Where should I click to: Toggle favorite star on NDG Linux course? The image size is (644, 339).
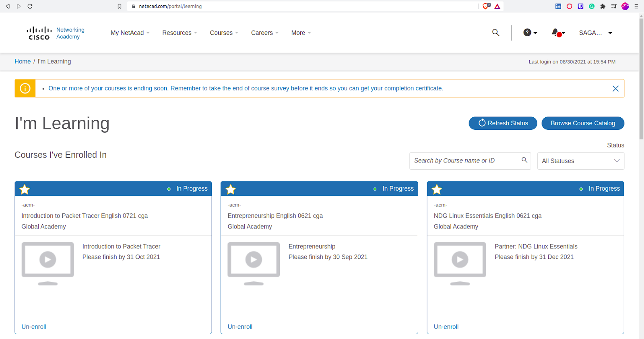click(x=437, y=189)
